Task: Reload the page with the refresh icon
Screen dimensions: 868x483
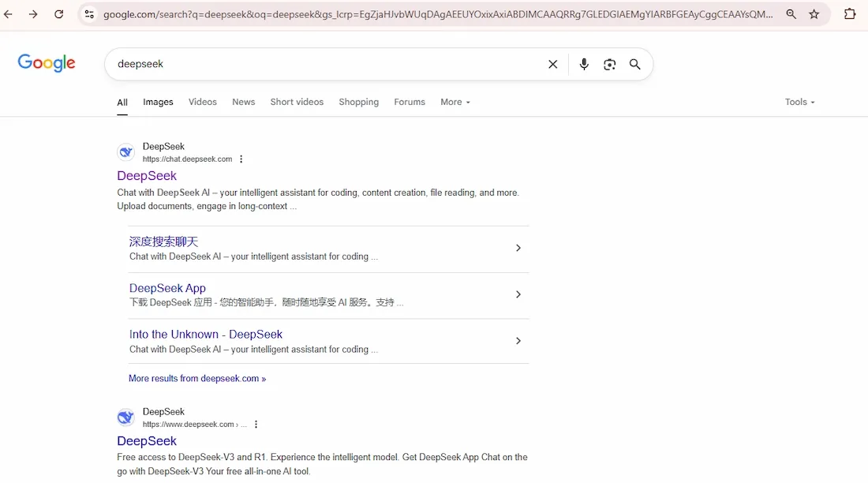Action: click(58, 14)
